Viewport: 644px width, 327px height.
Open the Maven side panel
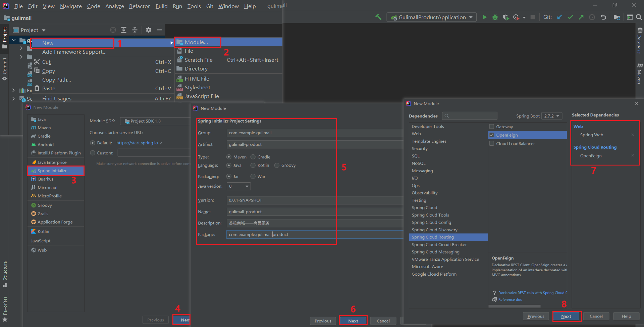[639, 74]
